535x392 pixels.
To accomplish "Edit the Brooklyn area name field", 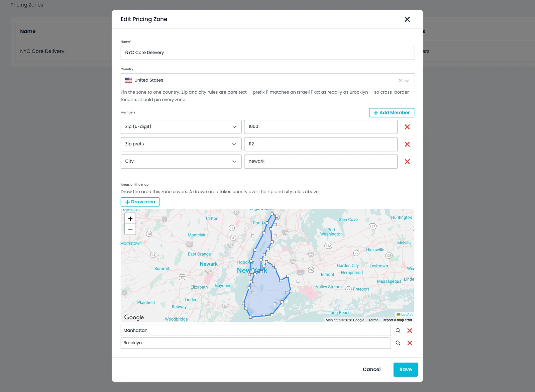I will pyautogui.click(x=255, y=343).
